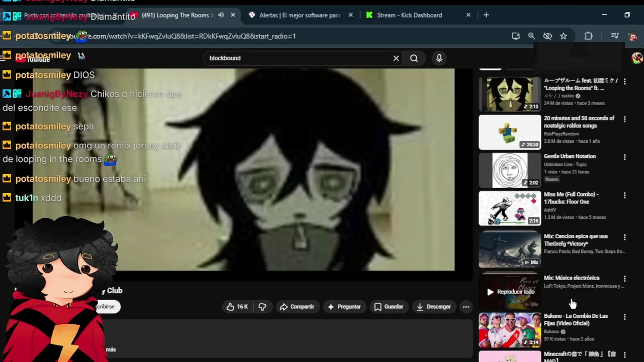Open browser profile avatar in toolbar
644x362 pixels.
[x=633, y=36]
